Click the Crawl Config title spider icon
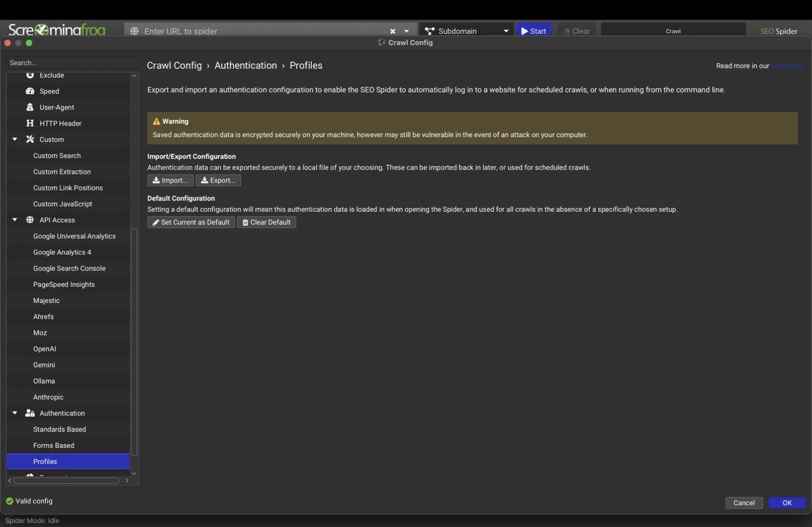 [x=382, y=43]
